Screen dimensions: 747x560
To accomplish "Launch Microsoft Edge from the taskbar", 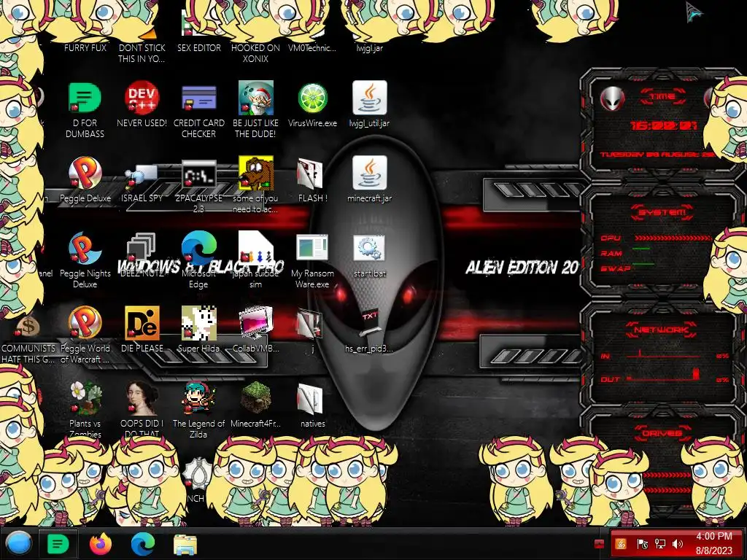I will click(x=143, y=544).
